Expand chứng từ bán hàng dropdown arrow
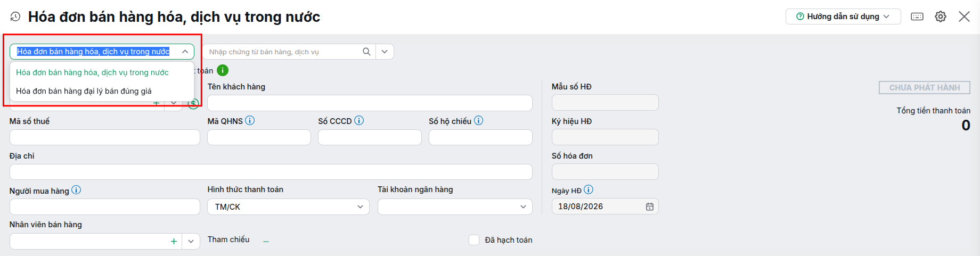This screenshot has width=980, height=256. (x=385, y=52)
